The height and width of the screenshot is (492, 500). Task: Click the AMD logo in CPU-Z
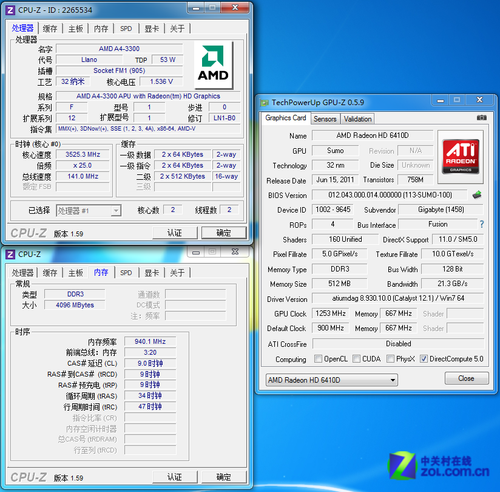[213, 65]
